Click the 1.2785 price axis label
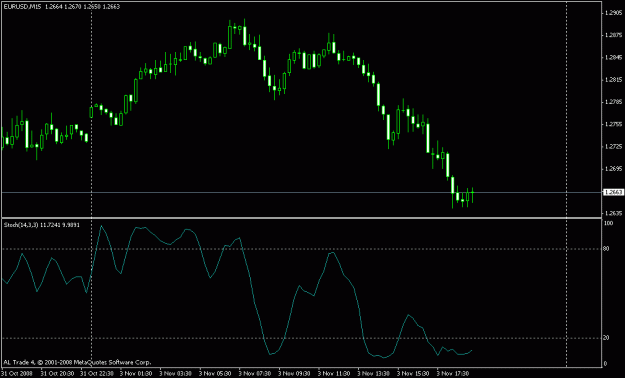This screenshot has width=625, height=378. coord(613,102)
